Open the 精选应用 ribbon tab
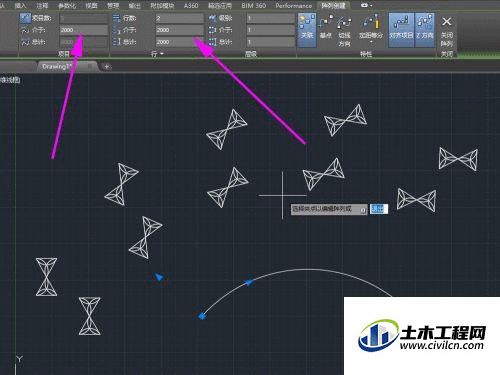The image size is (500, 375). [x=220, y=5]
